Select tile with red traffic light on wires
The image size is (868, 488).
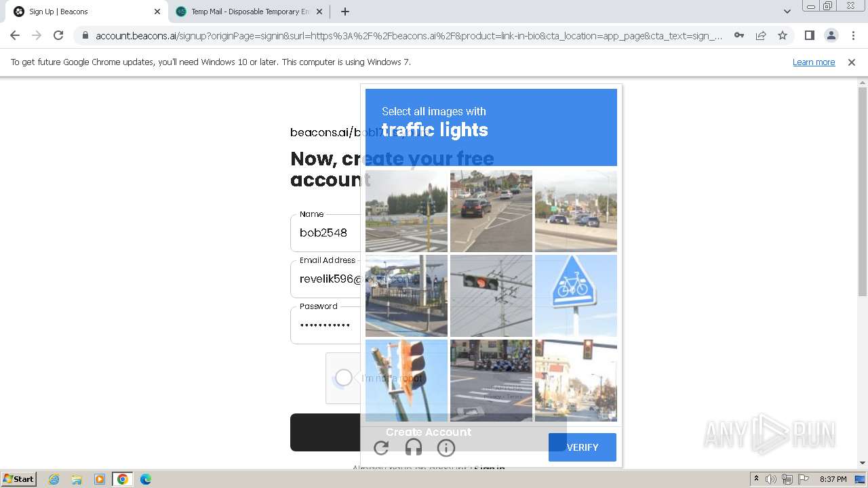[491, 296]
